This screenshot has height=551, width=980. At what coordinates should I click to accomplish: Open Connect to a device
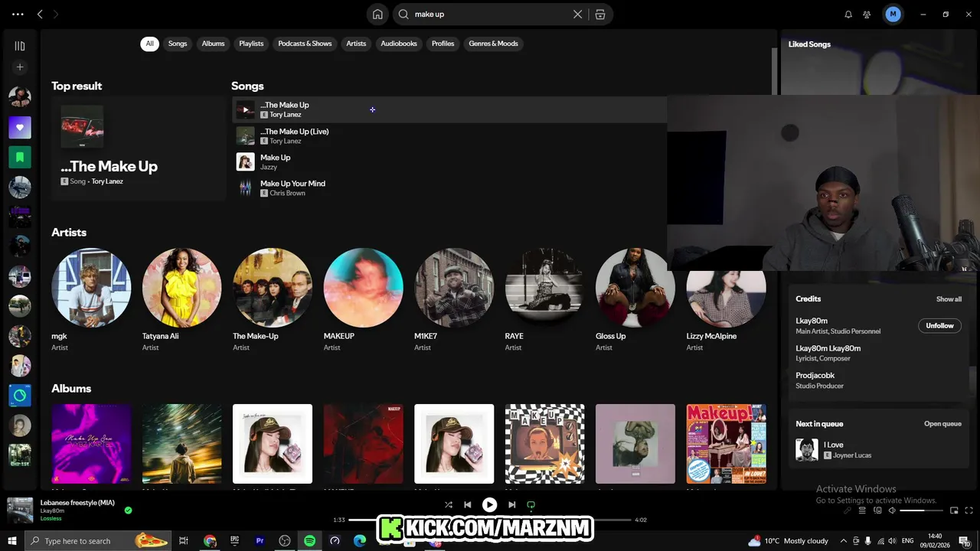[x=877, y=510]
